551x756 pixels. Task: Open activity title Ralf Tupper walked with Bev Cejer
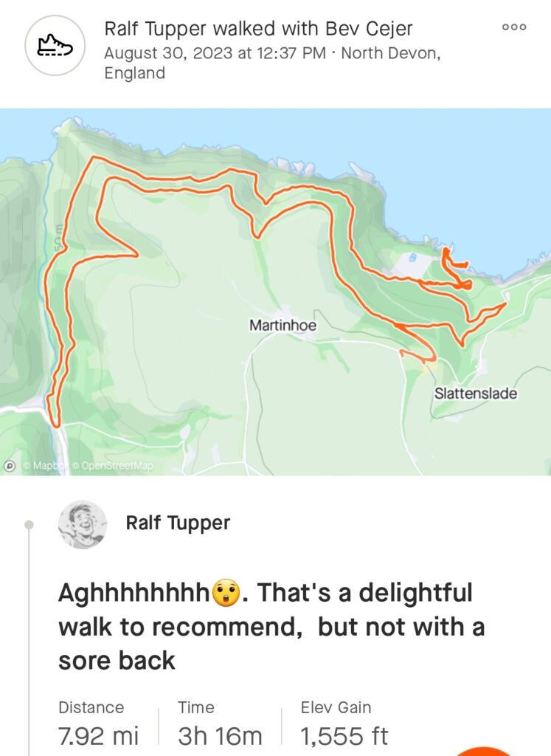258,29
